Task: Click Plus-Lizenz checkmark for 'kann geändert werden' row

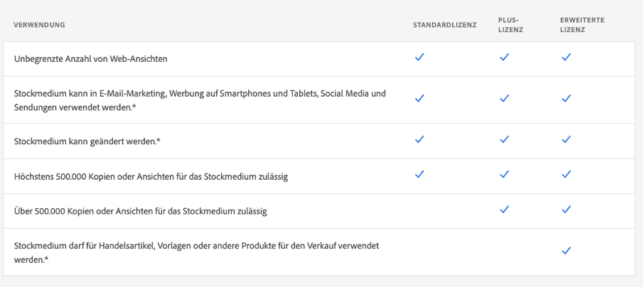Action: [504, 140]
